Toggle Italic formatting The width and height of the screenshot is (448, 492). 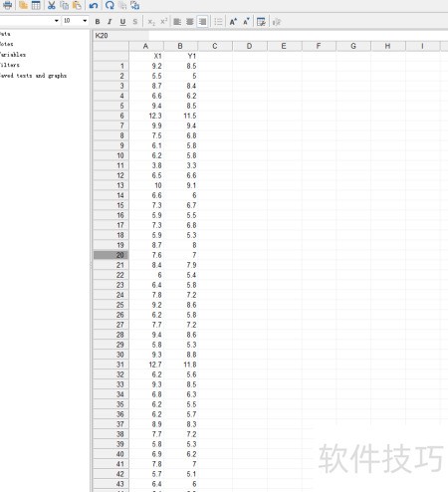110,22
